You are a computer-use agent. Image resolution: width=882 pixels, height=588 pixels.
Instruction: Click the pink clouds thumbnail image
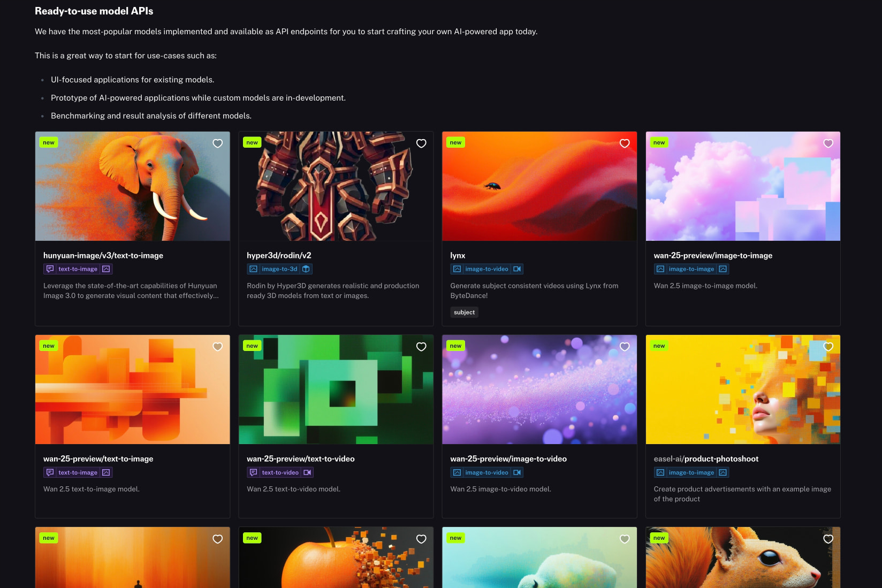tap(743, 186)
